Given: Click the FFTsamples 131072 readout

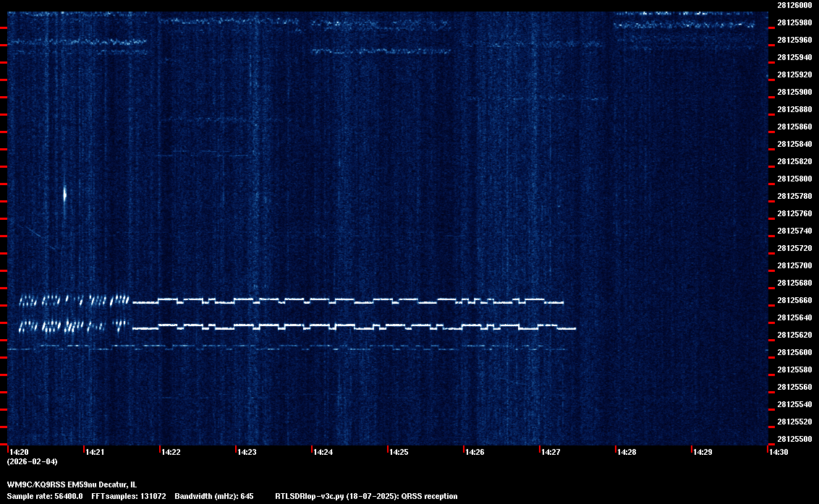Looking at the screenshot, I should tap(129, 496).
